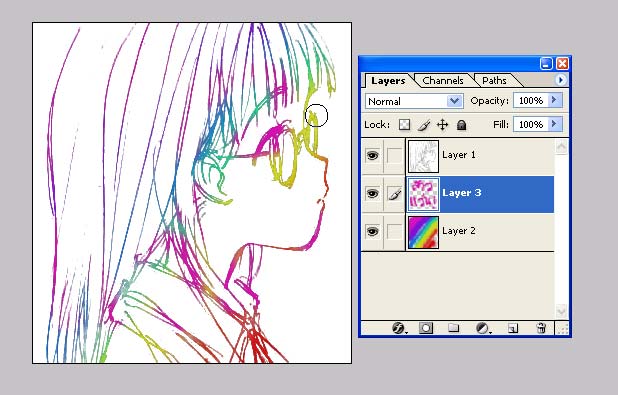Open the Normal blend mode dropdown

[414, 101]
